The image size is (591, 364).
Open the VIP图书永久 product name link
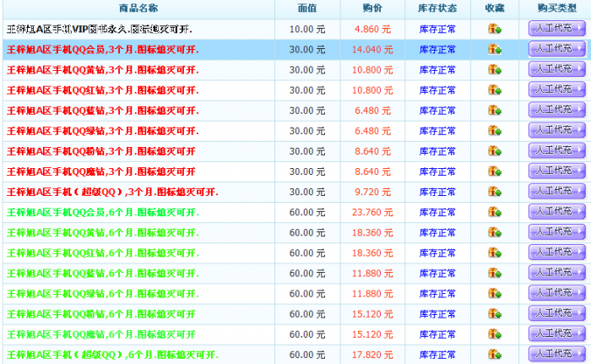click(100, 29)
